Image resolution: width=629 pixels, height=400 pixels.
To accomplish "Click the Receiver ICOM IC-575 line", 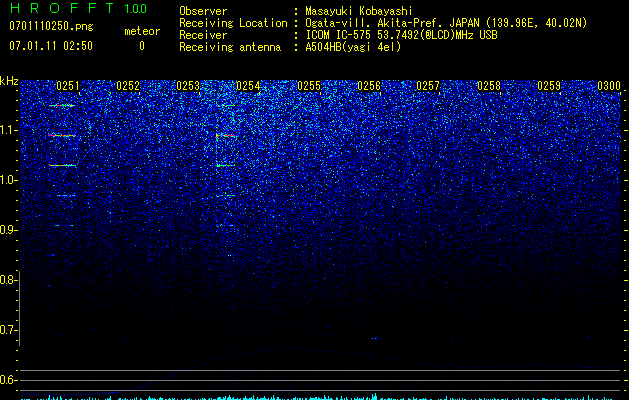I will click(x=401, y=35).
